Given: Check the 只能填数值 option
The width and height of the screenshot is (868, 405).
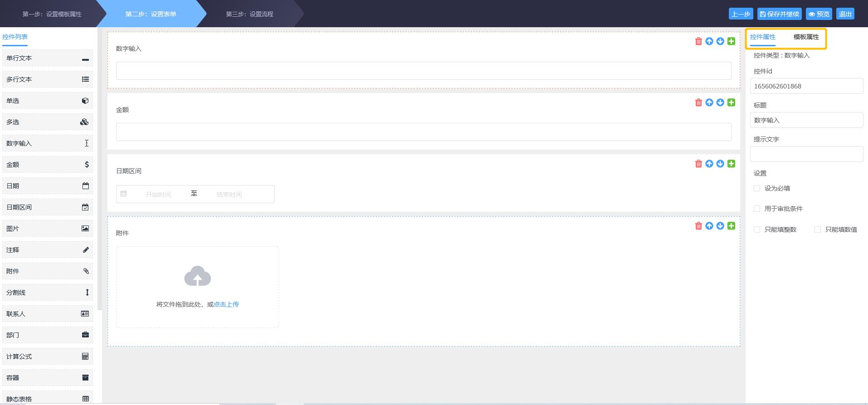Looking at the screenshot, I should (x=817, y=229).
